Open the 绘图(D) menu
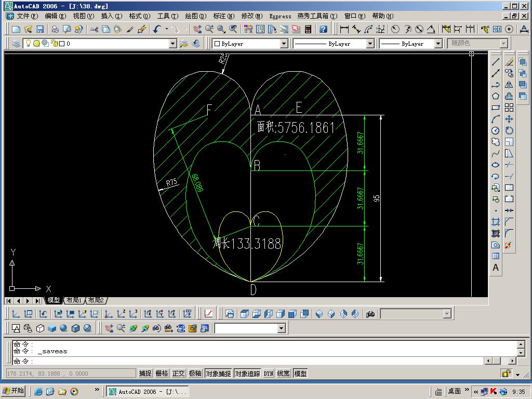 point(195,16)
